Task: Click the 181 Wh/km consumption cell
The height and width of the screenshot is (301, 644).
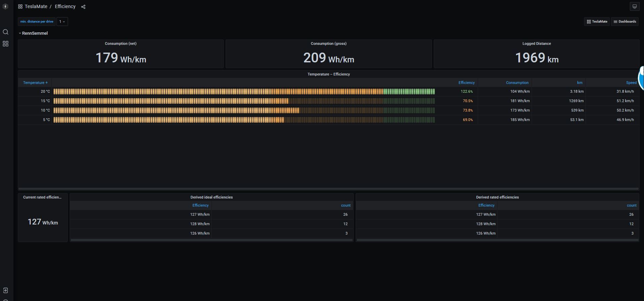Action: 520,101
